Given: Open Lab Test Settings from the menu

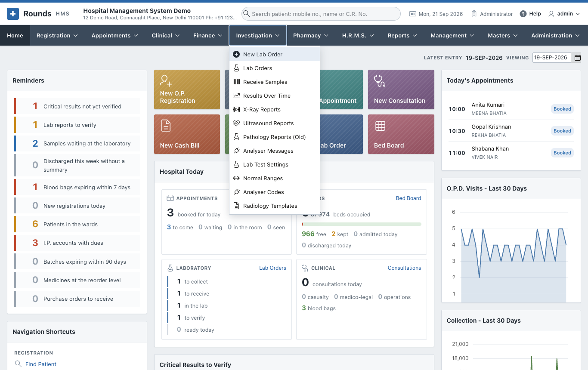Looking at the screenshot, I should [x=275, y=164].
